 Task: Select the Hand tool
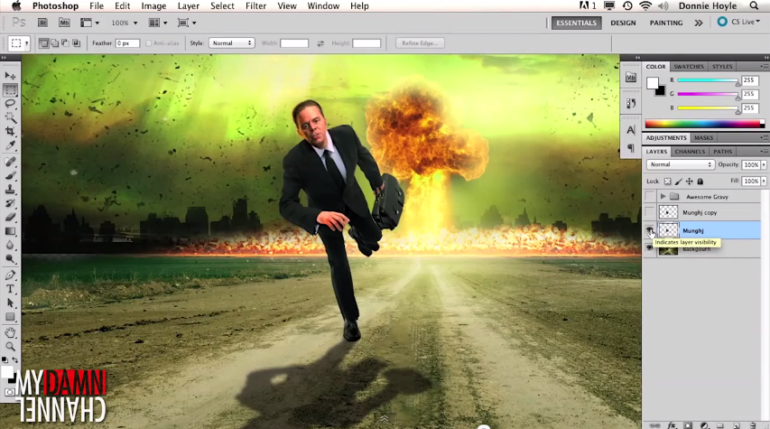point(10,333)
